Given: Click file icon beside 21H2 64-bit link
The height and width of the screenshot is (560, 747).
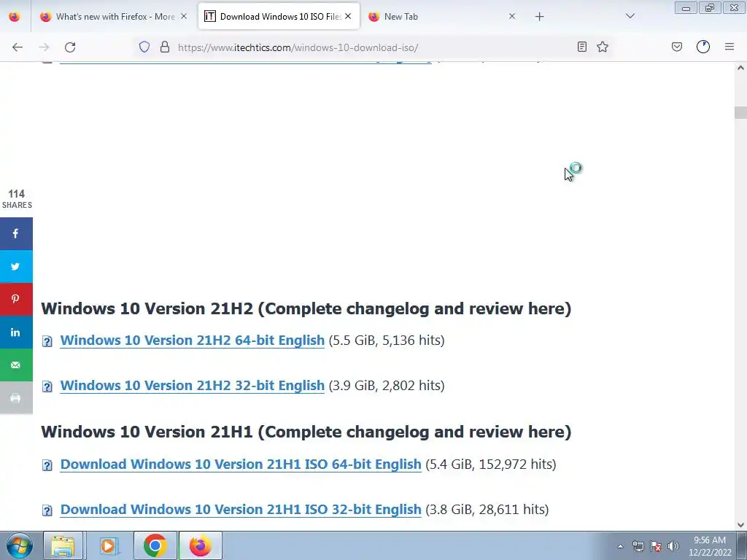Looking at the screenshot, I should tap(47, 341).
